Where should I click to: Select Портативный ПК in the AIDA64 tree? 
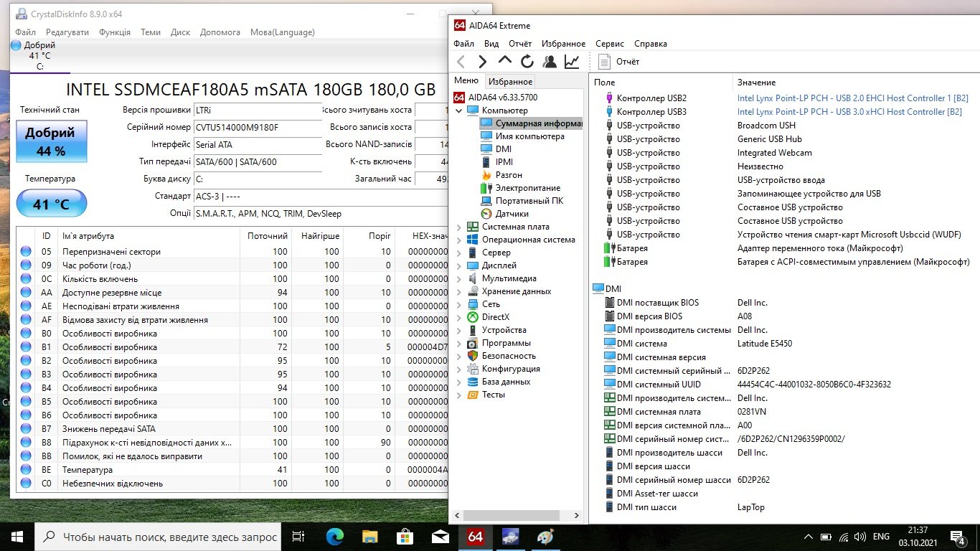[x=529, y=201]
